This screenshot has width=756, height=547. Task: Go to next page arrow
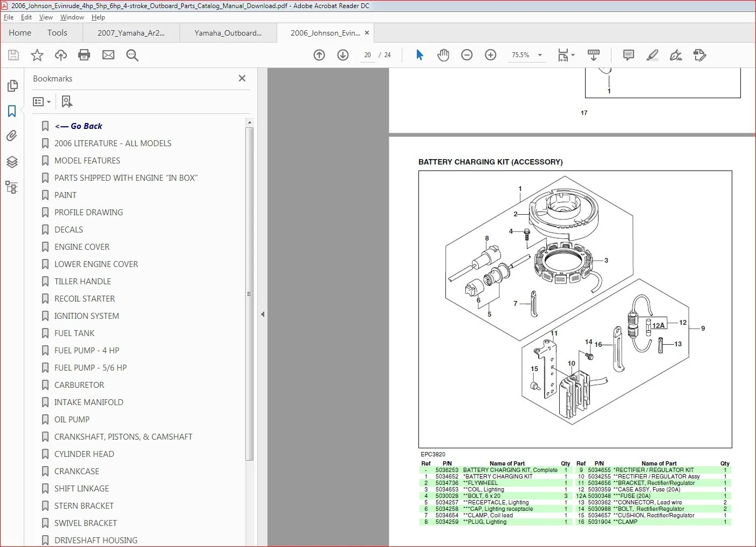343,55
